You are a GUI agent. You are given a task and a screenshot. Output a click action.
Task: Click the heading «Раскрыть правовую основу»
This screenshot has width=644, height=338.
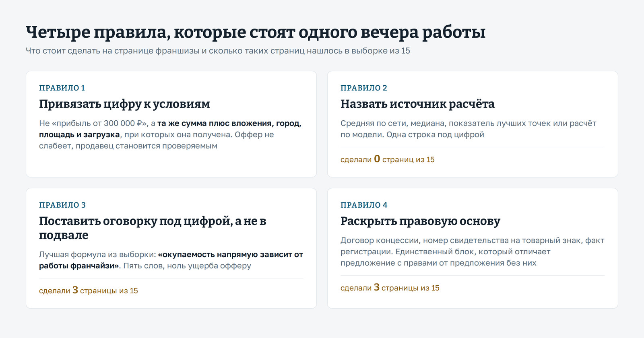click(420, 221)
